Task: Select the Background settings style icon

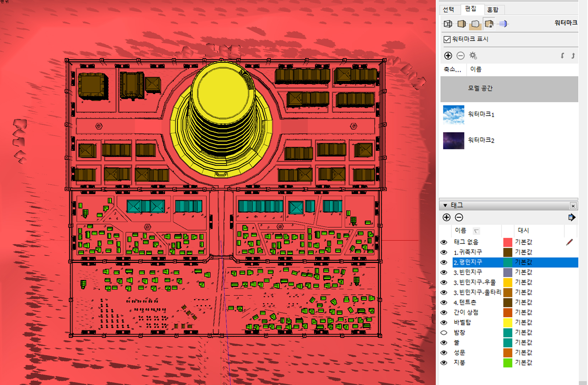Action: tap(475, 24)
